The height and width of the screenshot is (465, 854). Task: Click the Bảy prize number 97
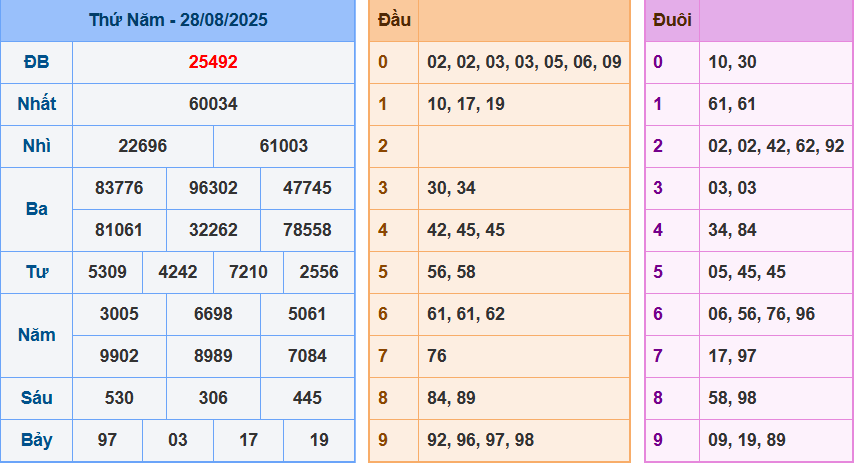click(x=107, y=440)
